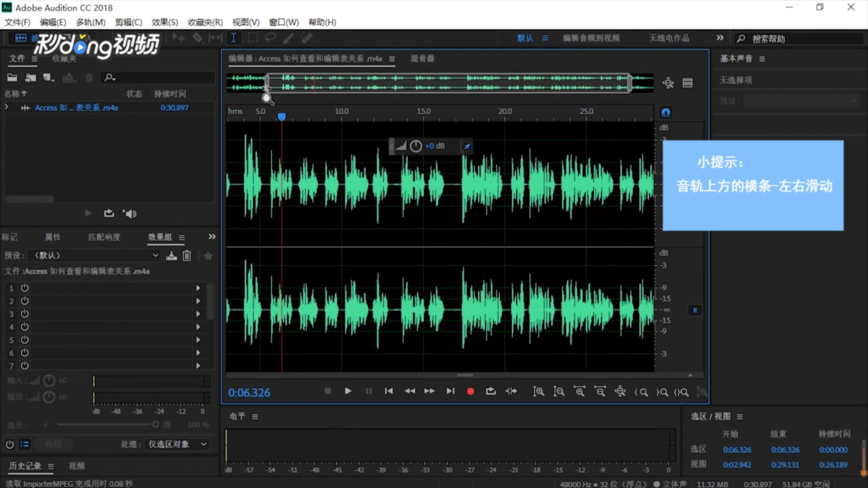Open the editor panel menu icon
Screen dimensions: 868x488
pyautogui.click(x=392, y=59)
